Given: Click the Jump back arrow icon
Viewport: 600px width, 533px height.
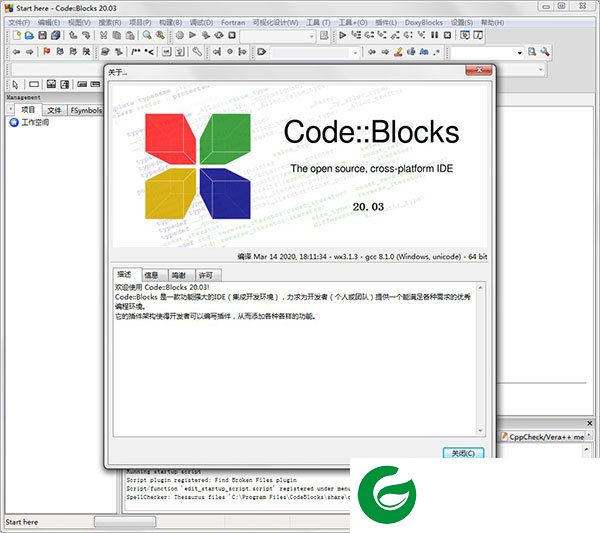Looking at the screenshot, I should [16, 52].
